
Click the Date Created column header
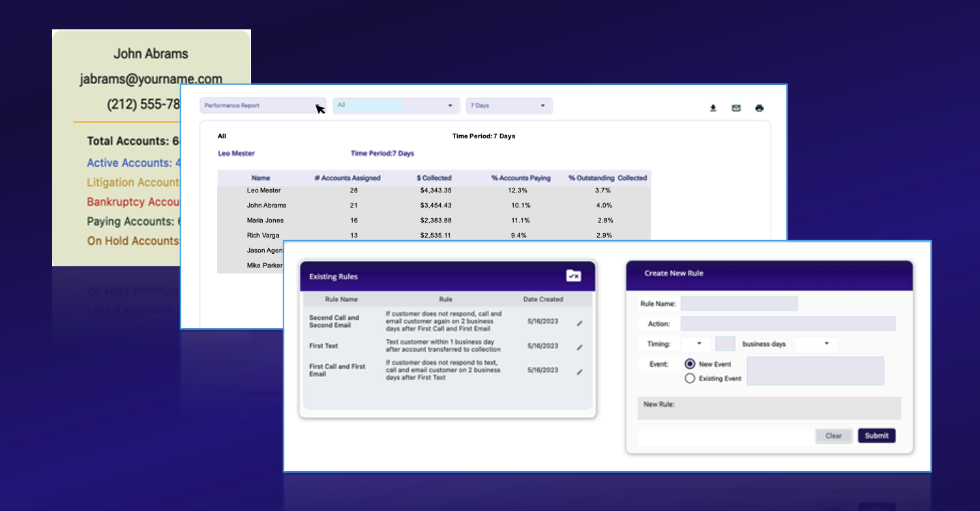pyautogui.click(x=543, y=300)
